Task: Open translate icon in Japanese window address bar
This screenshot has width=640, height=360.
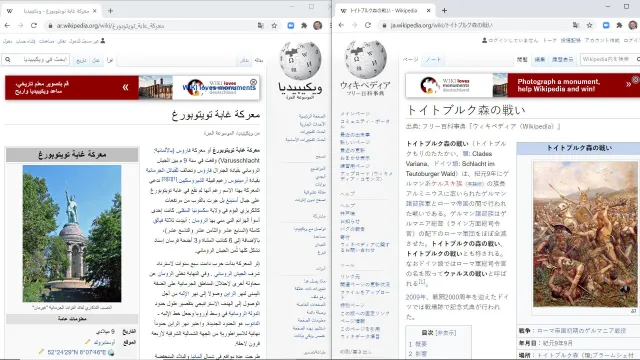Action: 576,25
